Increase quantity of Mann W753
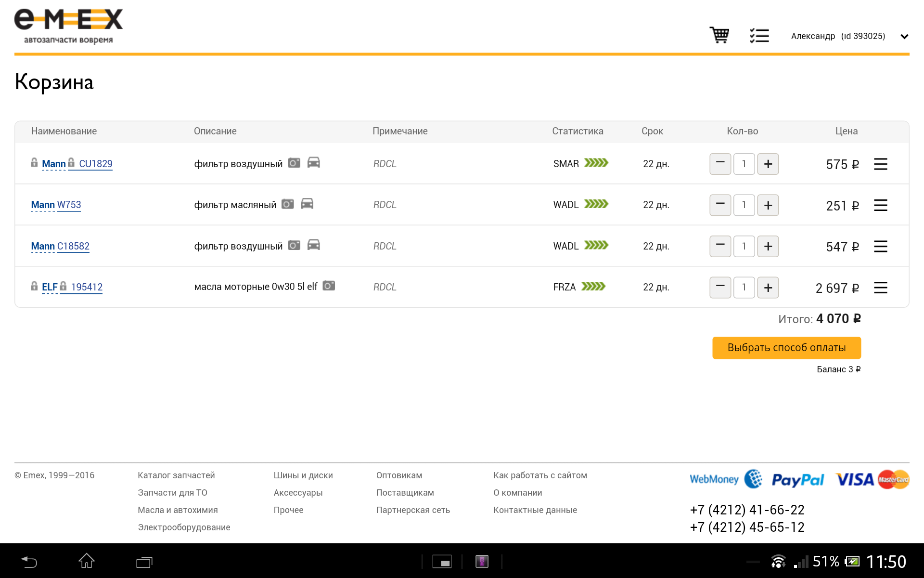 [x=768, y=205]
